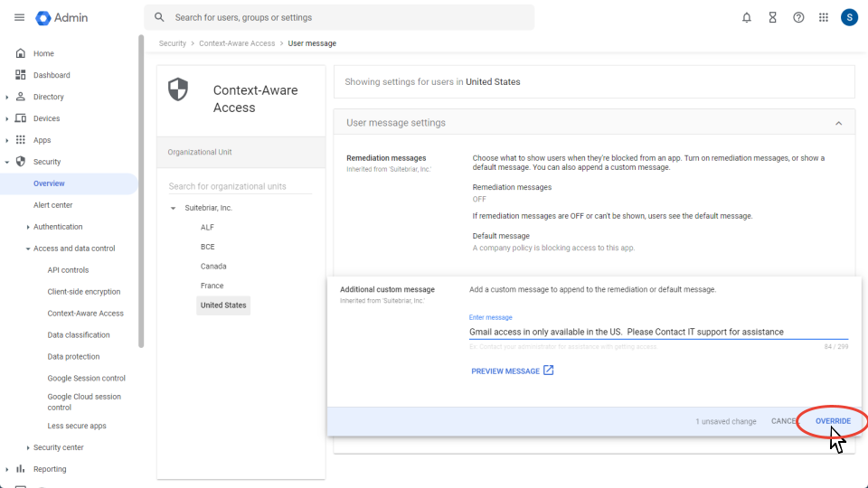Open the Google apps grid

pyautogui.click(x=824, y=17)
